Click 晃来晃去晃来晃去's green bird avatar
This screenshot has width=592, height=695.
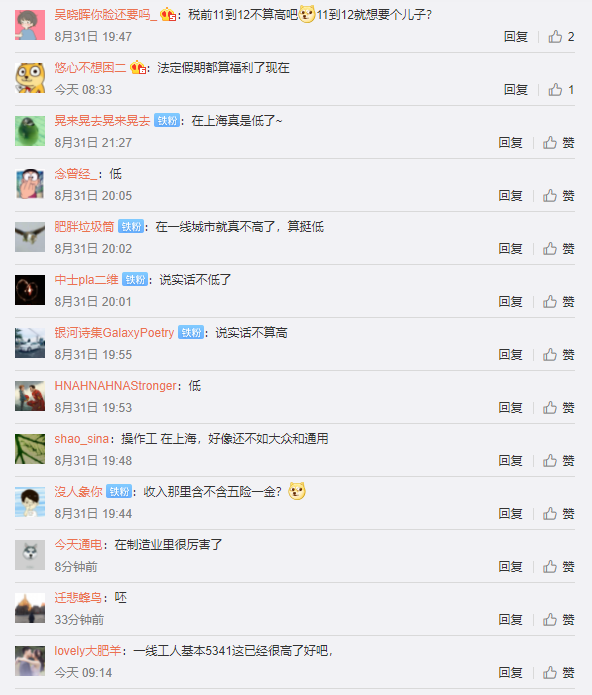[30, 131]
